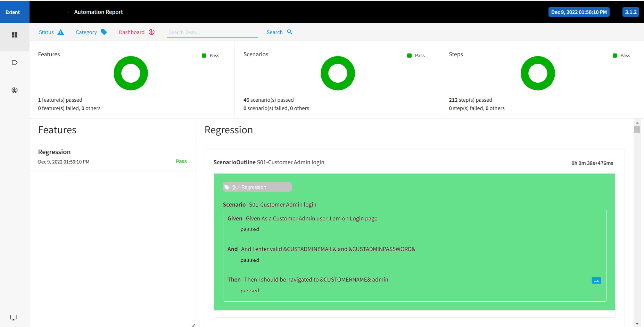Click the Search magnifying glass icon

[x=290, y=32]
